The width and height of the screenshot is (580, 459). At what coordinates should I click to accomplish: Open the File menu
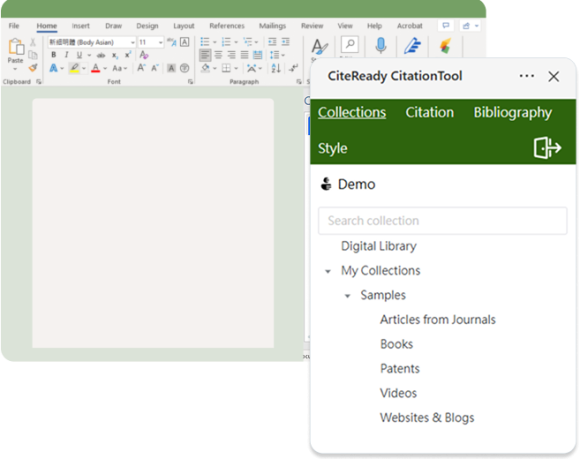[14, 26]
